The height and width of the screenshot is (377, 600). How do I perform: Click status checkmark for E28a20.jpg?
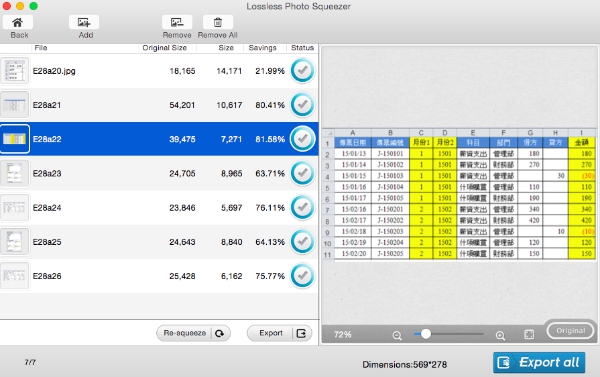pos(302,70)
